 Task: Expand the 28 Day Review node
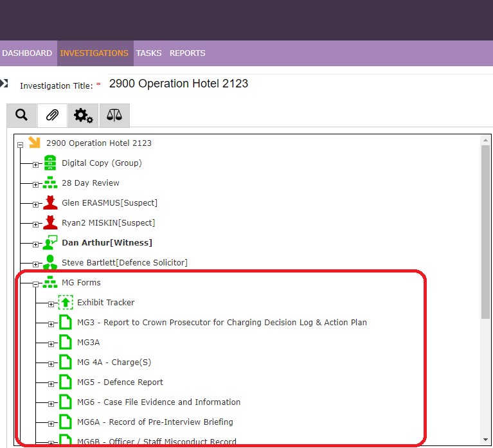pos(35,184)
